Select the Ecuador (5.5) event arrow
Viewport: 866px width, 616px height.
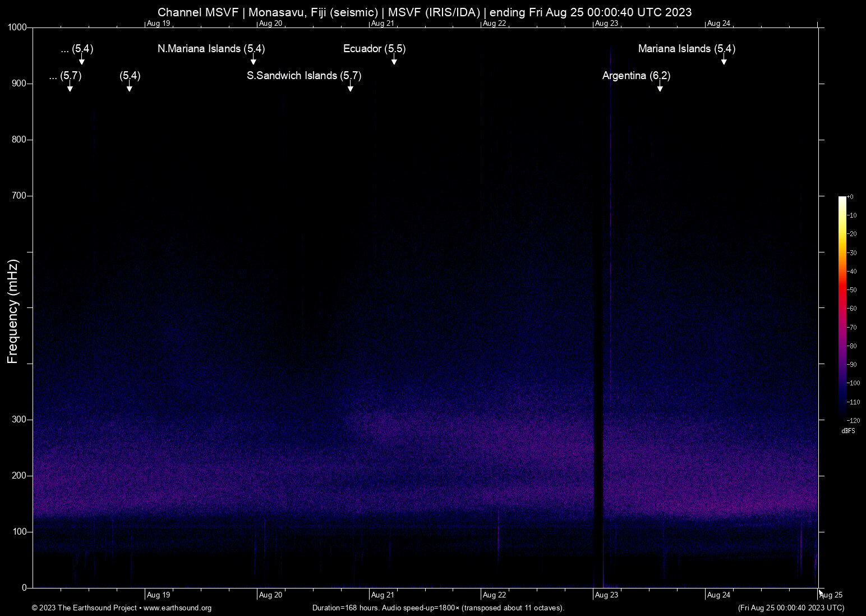(394, 62)
